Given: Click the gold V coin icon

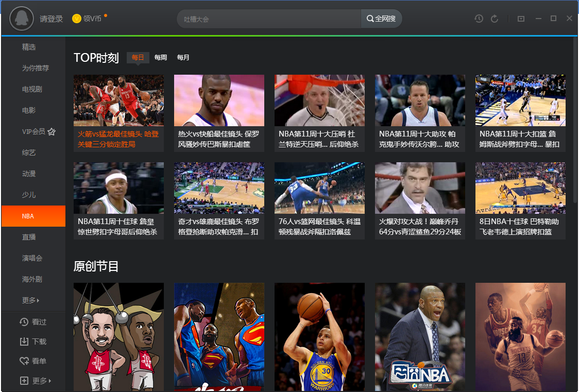Looking at the screenshot, I should click(x=77, y=19).
